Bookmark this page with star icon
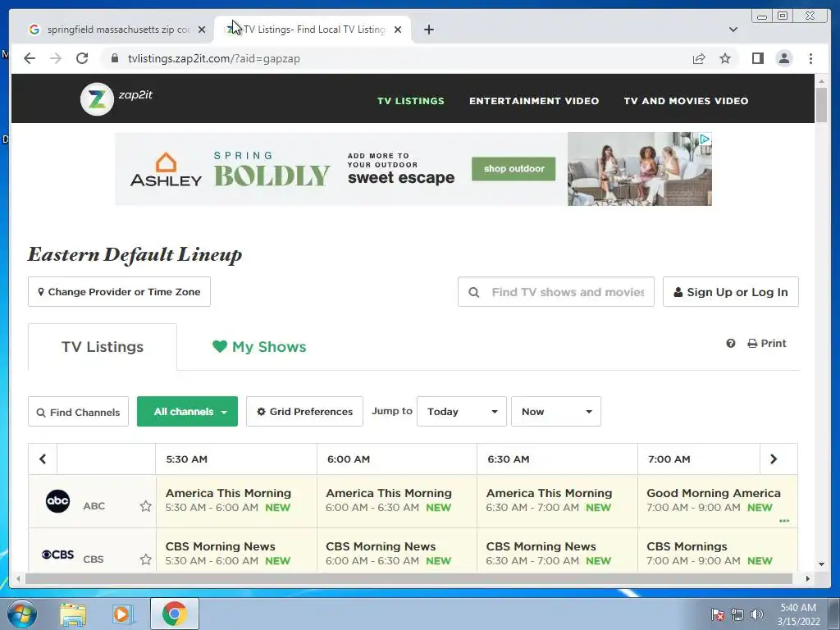The width and height of the screenshot is (840, 630). tap(725, 58)
